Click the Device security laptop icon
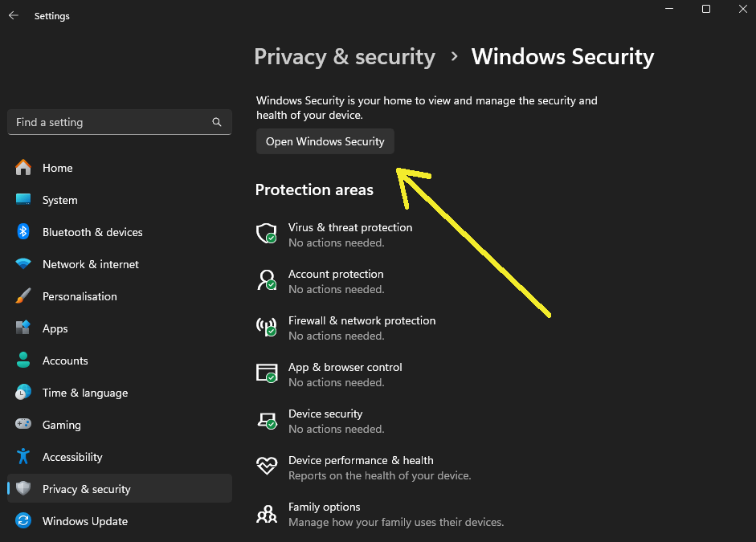Image resolution: width=756 pixels, height=542 pixels. [x=266, y=420]
